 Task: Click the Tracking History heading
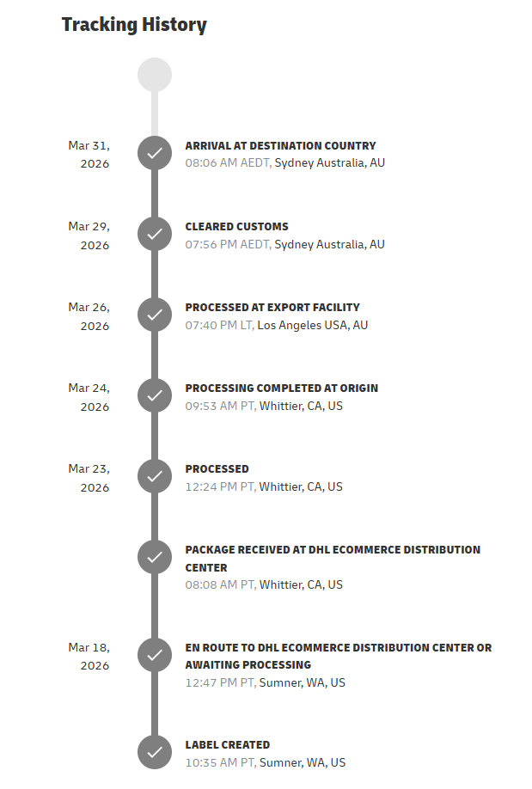point(134,25)
